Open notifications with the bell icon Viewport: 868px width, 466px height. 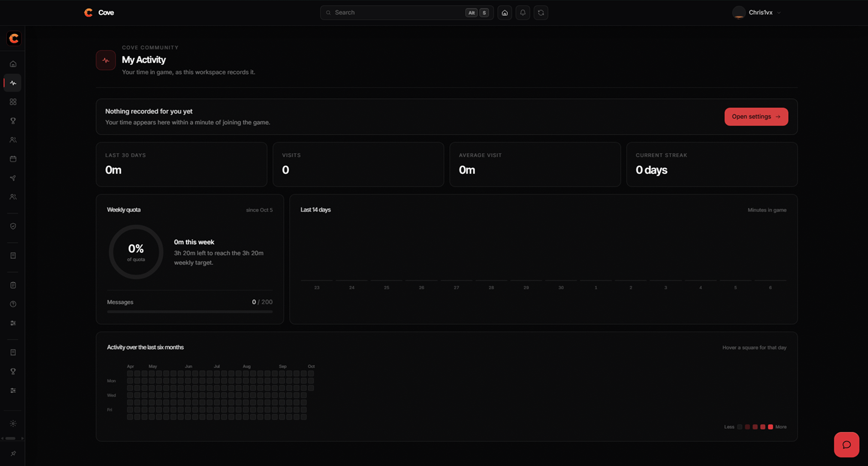(x=523, y=13)
